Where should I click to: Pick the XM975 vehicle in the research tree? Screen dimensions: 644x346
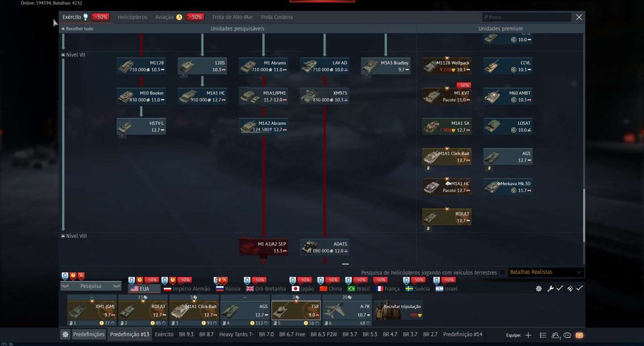pyautogui.click(x=324, y=96)
